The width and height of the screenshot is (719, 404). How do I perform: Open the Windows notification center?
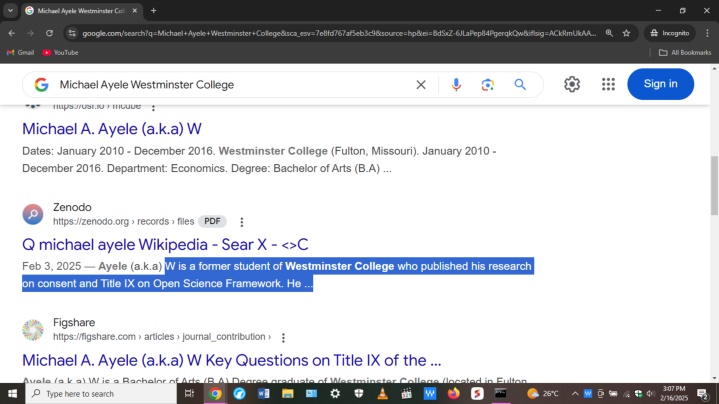(702, 393)
